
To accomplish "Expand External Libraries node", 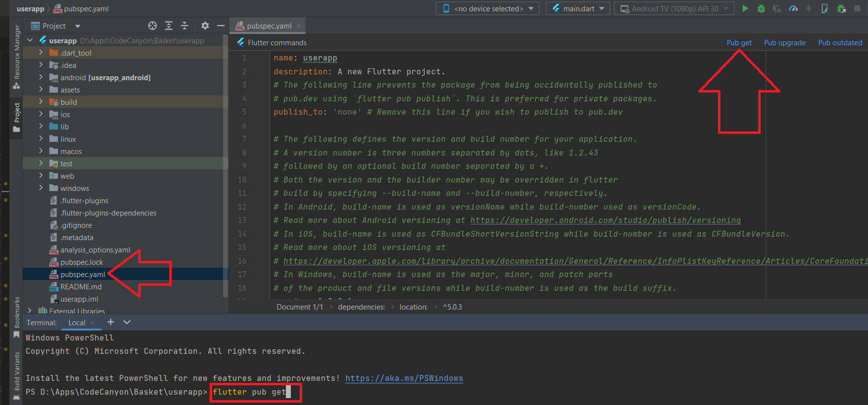I will (x=30, y=311).
